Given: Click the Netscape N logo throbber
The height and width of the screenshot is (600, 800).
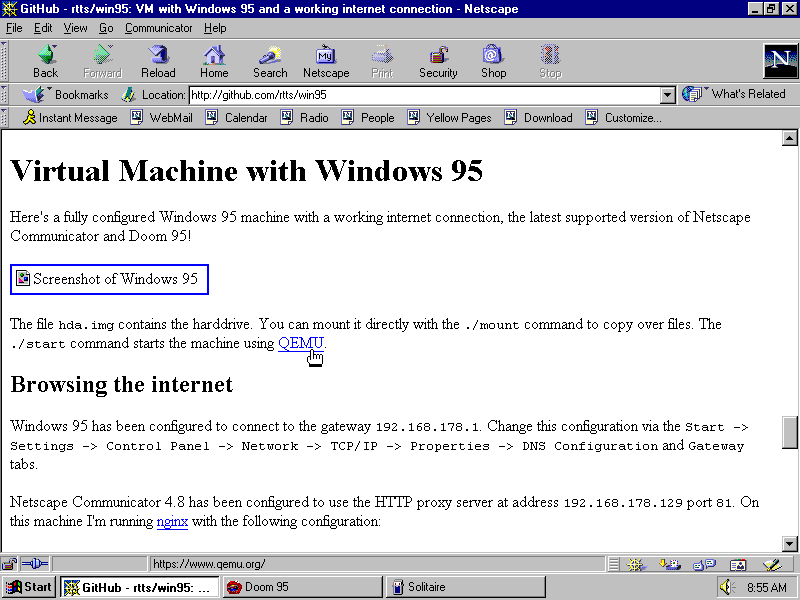Looking at the screenshot, I should click(780, 61).
